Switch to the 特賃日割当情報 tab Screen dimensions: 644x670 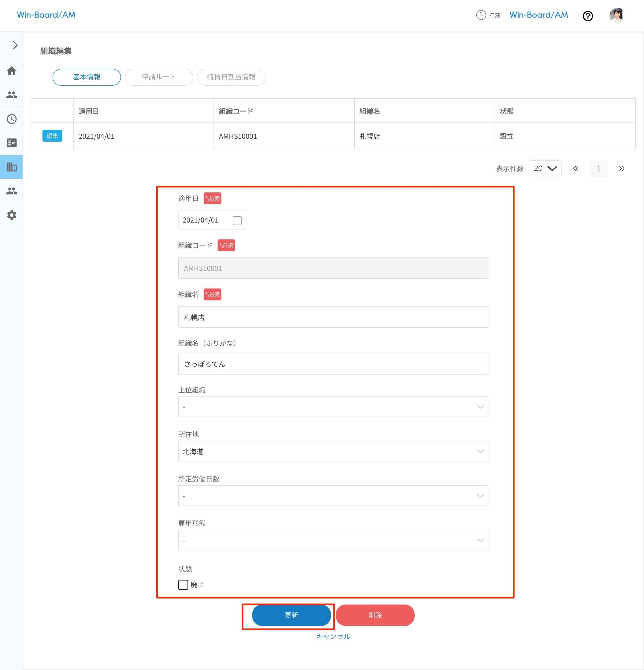pyautogui.click(x=231, y=77)
